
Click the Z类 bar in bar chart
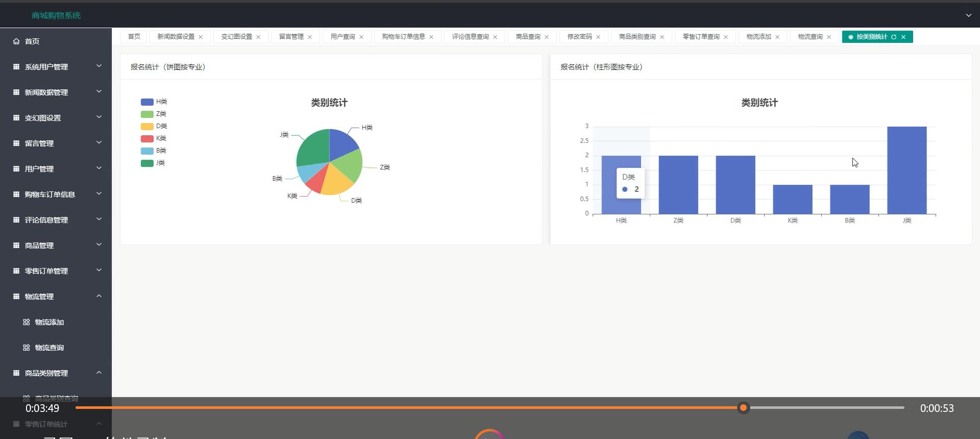pos(678,185)
